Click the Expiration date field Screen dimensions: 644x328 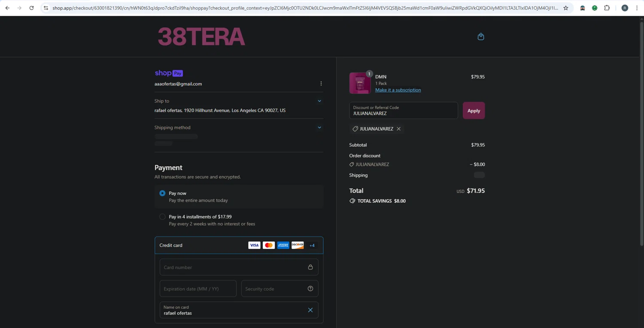198,289
